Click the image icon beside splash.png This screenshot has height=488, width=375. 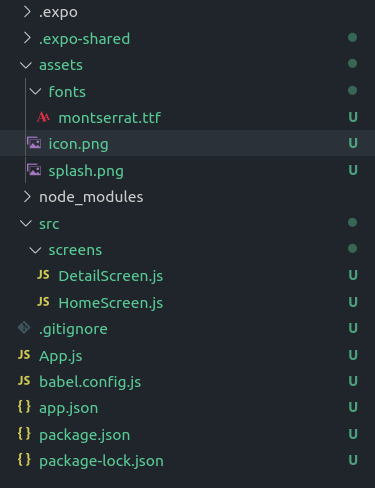pyautogui.click(x=34, y=170)
